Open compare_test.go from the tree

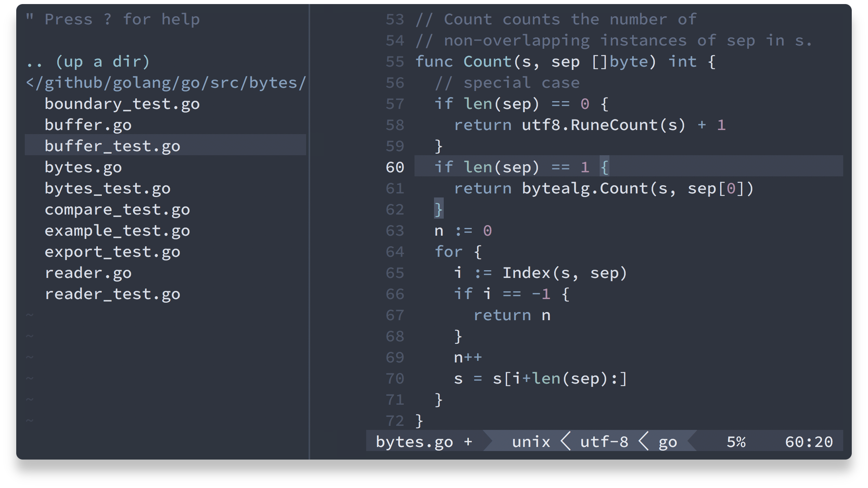pyautogui.click(x=117, y=210)
